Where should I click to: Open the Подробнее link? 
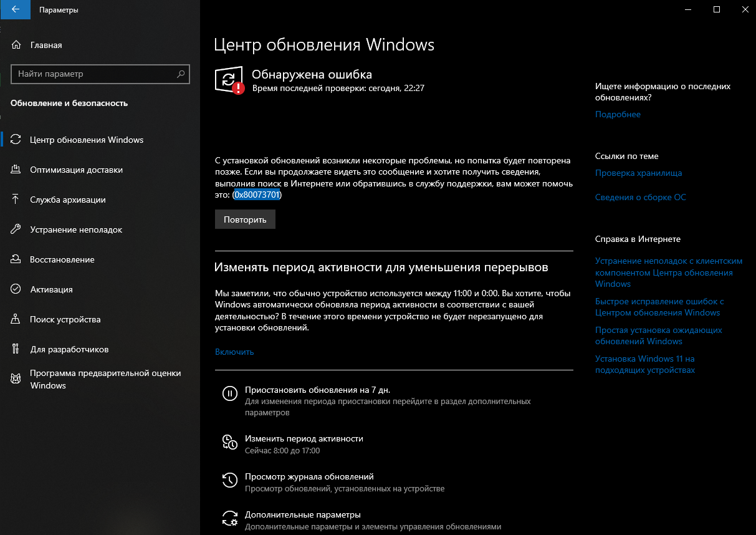(x=618, y=114)
